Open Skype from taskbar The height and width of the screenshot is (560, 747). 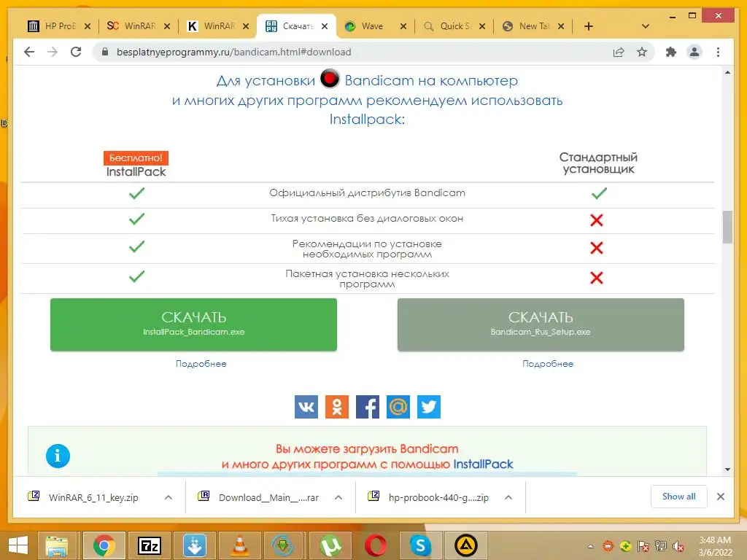tap(421, 545)
